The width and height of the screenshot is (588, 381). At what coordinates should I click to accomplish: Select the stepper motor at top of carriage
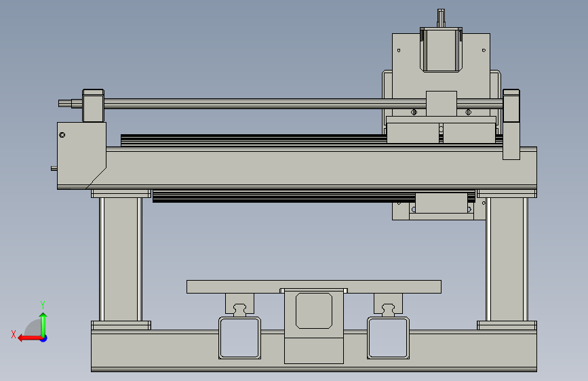coord(441,49)
